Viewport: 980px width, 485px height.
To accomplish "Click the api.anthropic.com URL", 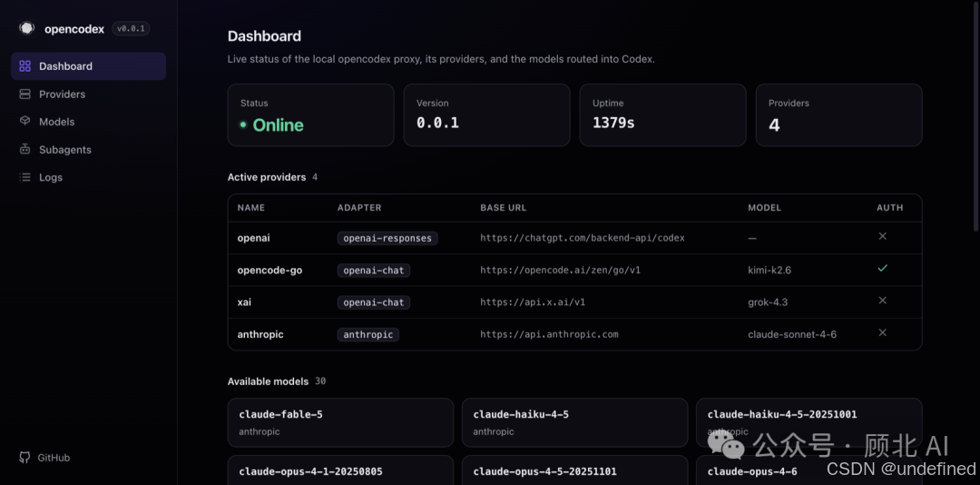I will point(549,334).
